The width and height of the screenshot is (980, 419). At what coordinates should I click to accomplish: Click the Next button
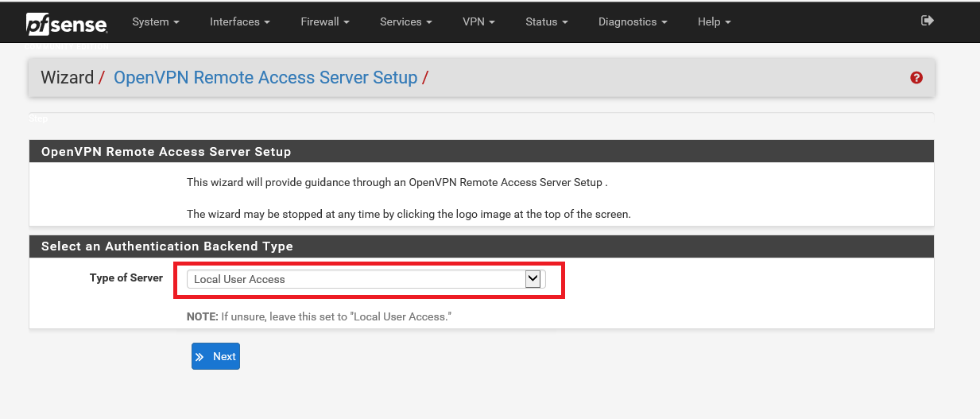click(x=215, y=357)
